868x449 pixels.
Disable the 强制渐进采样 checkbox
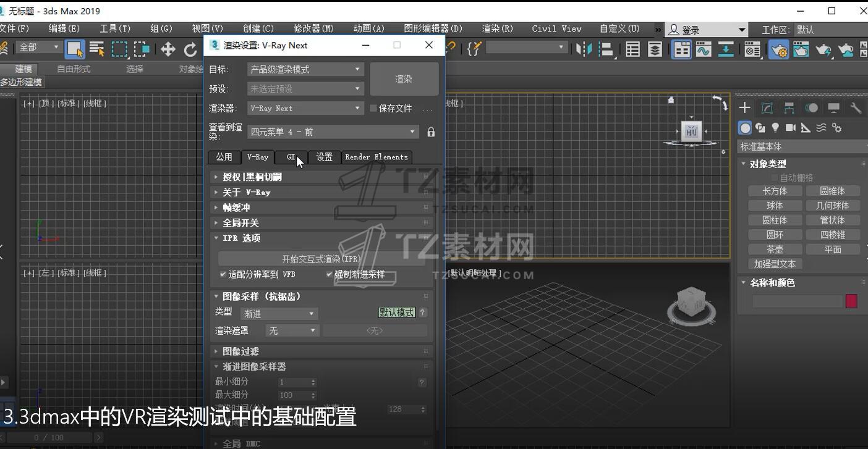330,274
